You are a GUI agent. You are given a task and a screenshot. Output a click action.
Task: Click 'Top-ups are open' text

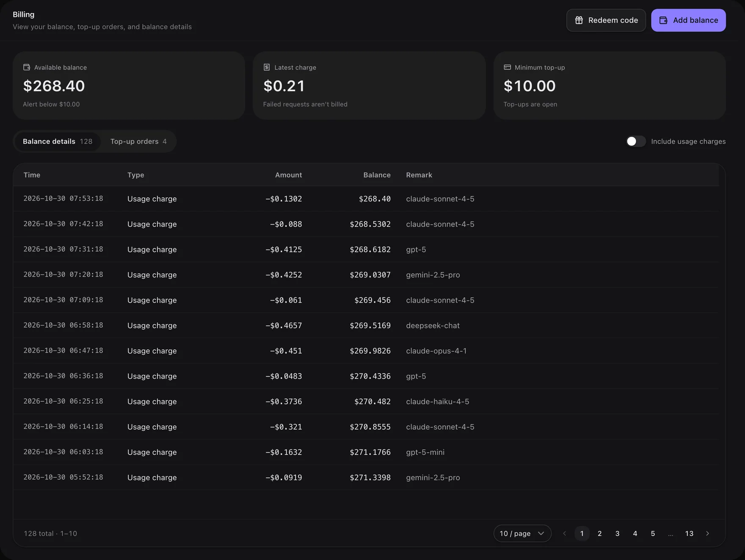[530, 104]
